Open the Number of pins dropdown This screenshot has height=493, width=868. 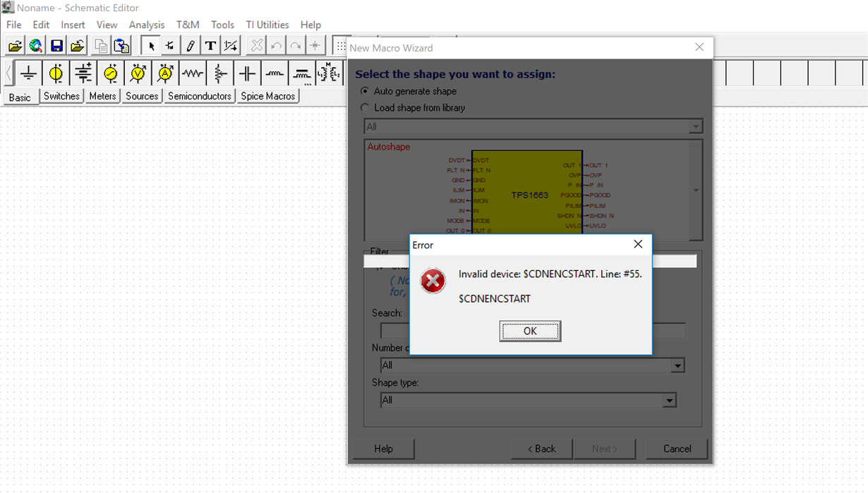click(x=677, y=365)
